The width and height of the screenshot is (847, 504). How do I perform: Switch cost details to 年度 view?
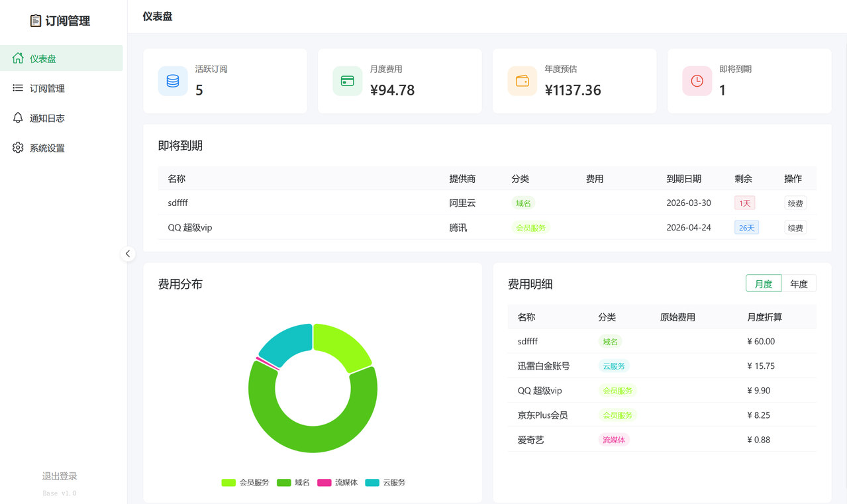coord(799,283)
